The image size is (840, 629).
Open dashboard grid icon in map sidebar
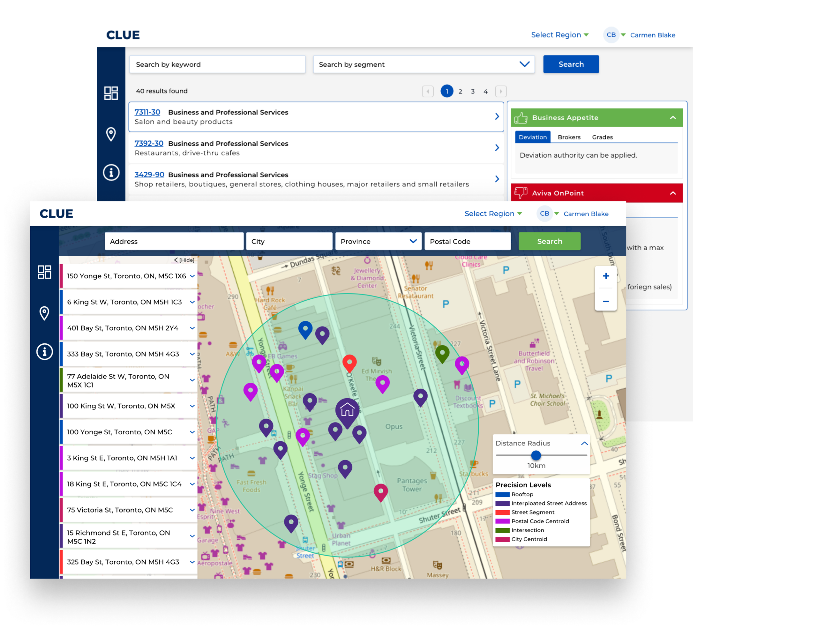[44, 272]
